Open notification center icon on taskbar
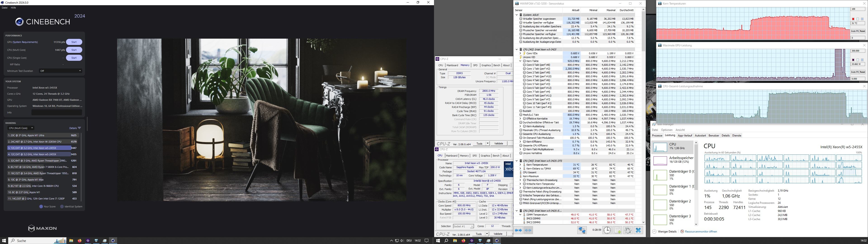Screen dimensions: 868x244 (426, 241)
